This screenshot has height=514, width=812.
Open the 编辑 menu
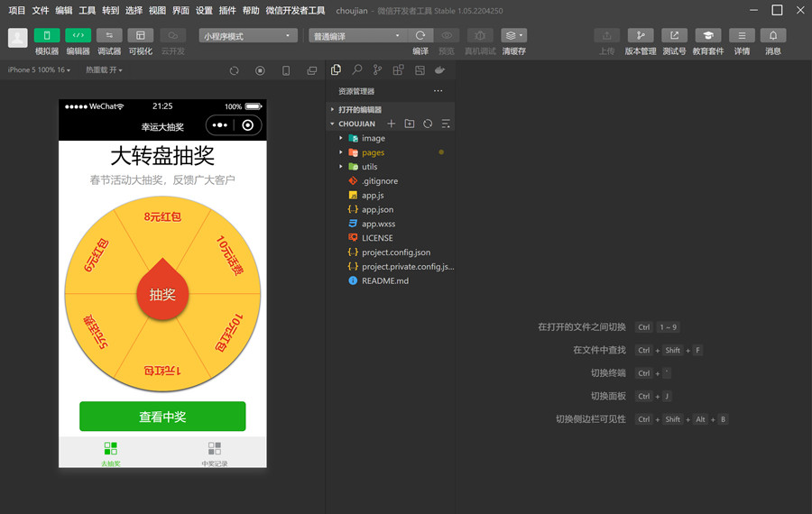[64, 10]
